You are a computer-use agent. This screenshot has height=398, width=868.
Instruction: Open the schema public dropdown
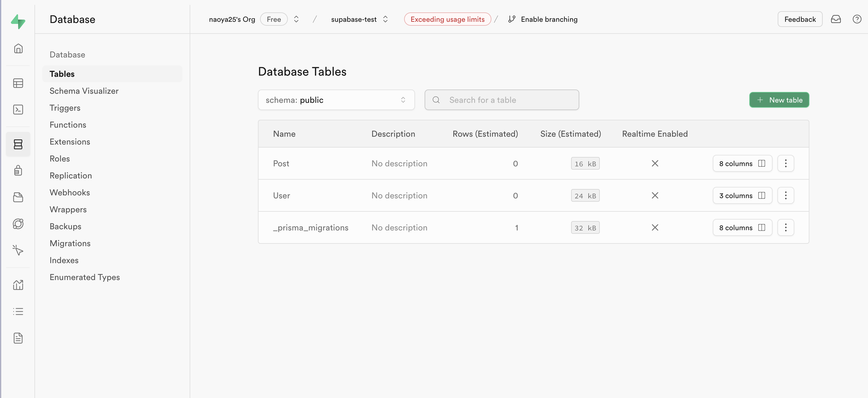(336, 100)
